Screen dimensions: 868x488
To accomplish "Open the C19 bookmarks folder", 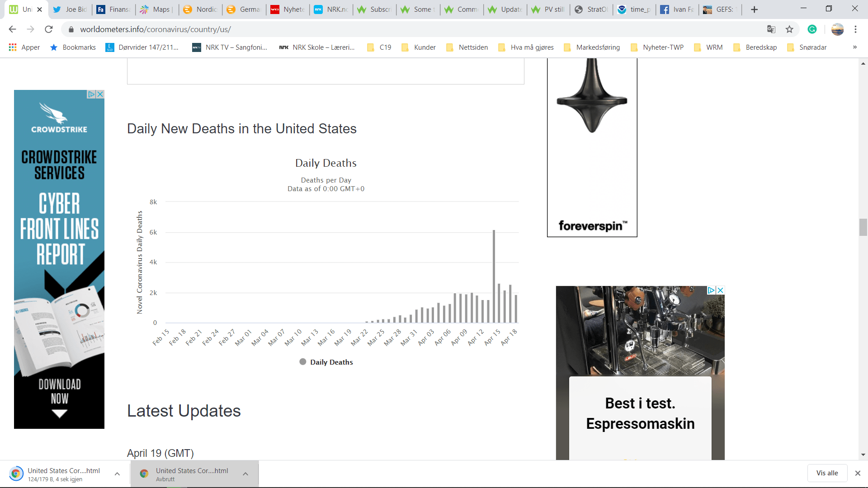I will tap(379, 47).
